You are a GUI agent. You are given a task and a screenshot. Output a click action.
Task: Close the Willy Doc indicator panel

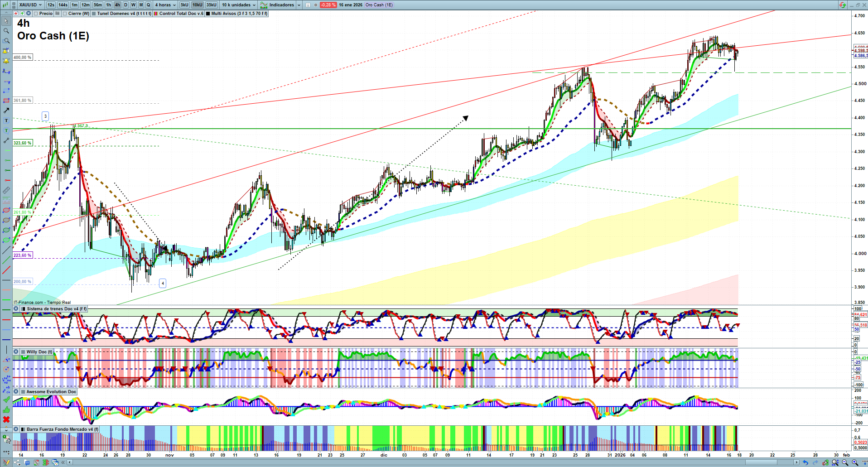tap(16, 351)
